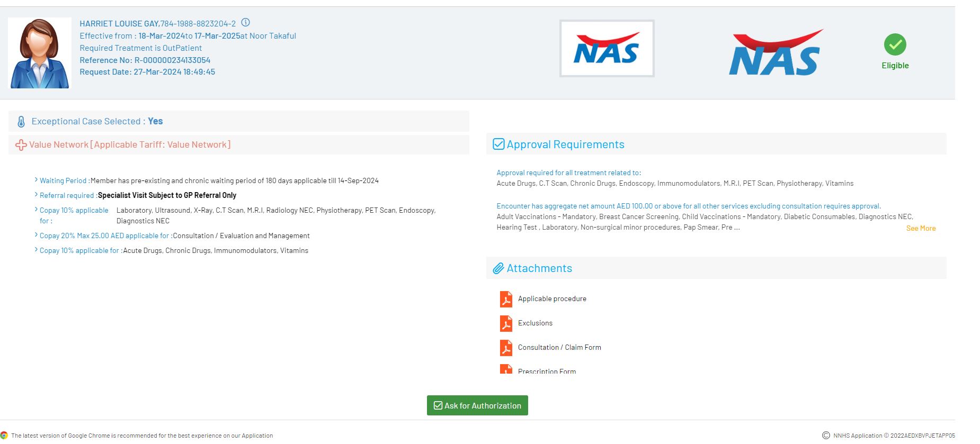Click the NNHS Application copyright text
Screen dimensions: 980x444
(894, 436)
